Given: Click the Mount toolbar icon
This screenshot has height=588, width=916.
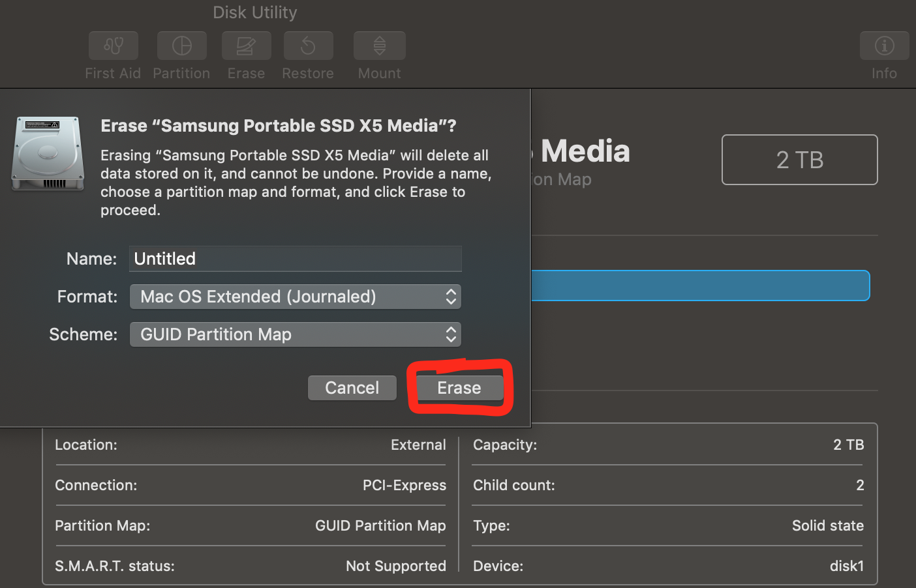Looking at the screenshot, I should pos(380,46).
